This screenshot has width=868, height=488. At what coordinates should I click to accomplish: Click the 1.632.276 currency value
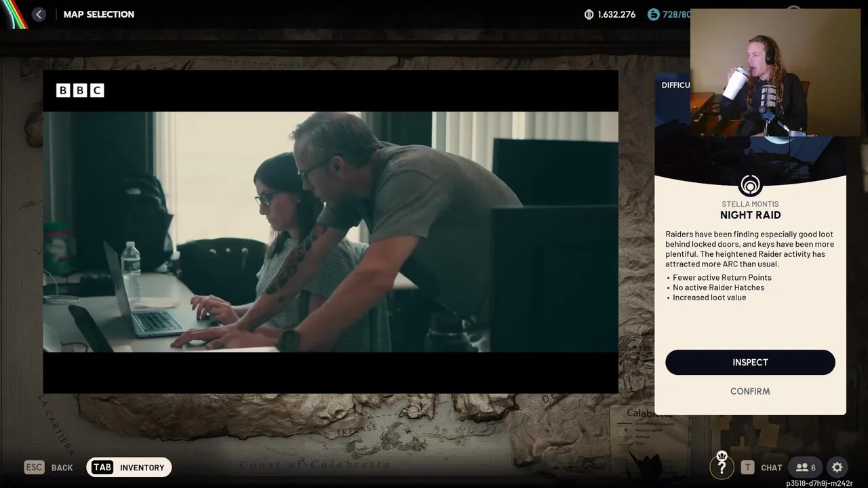click(x=616, y=14)
